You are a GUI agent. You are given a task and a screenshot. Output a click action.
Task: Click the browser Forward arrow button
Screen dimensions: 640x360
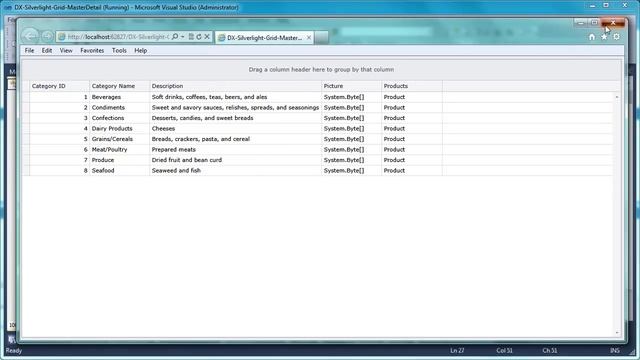47,36
